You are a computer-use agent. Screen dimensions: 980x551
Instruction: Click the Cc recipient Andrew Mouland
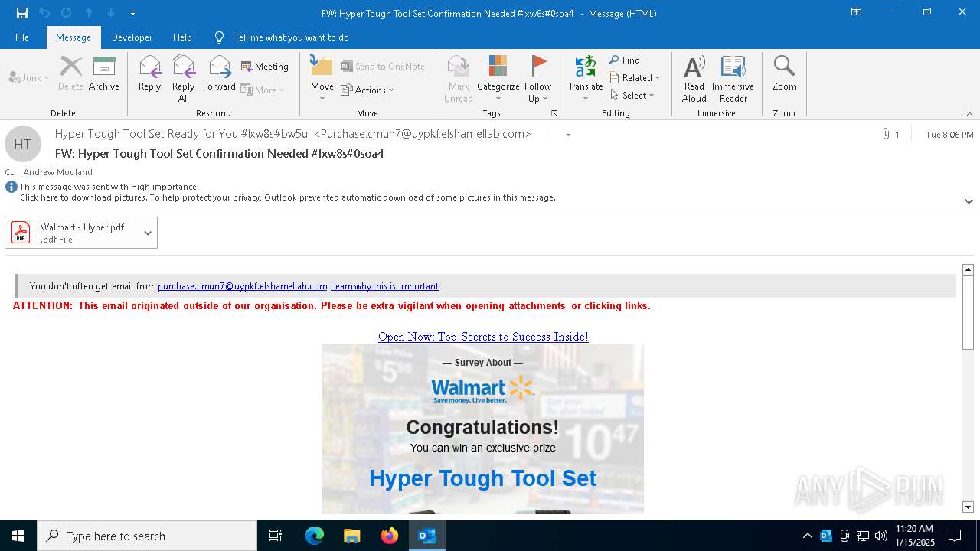(58, 172)
